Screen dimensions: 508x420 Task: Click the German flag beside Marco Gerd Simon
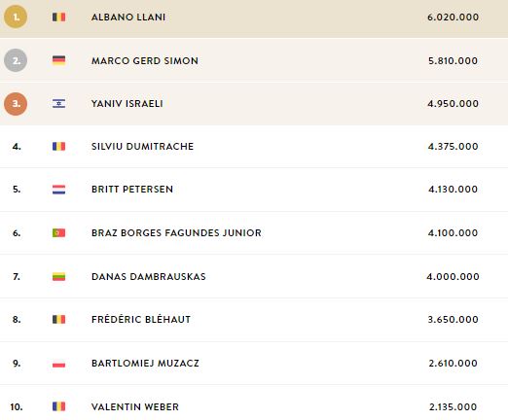click(x=58, y=60)
